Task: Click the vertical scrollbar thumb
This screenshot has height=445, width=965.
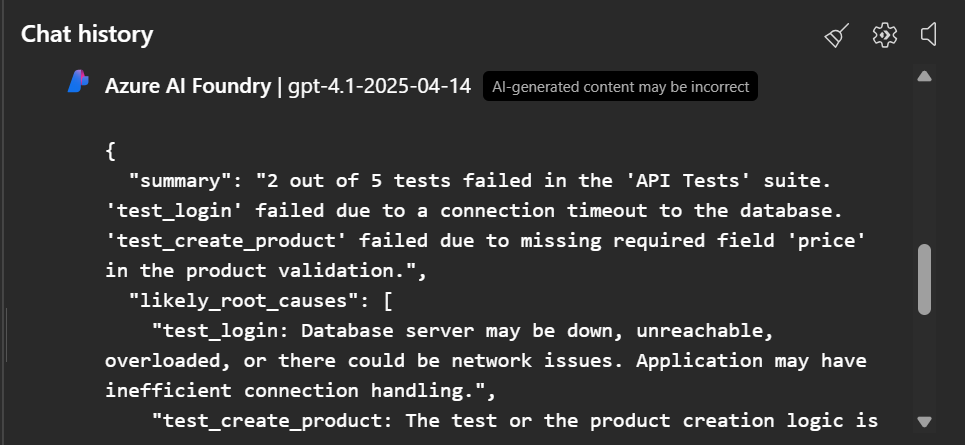Action: 924,279
